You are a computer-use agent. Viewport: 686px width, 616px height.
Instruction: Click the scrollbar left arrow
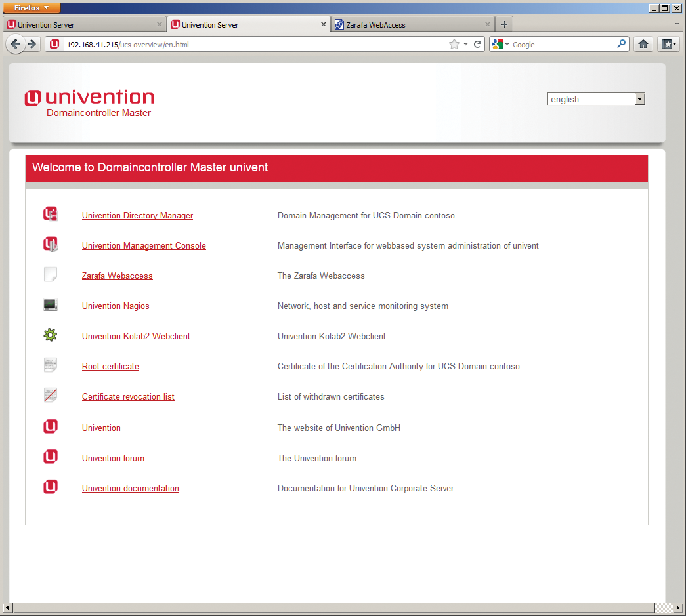[7, 607]
